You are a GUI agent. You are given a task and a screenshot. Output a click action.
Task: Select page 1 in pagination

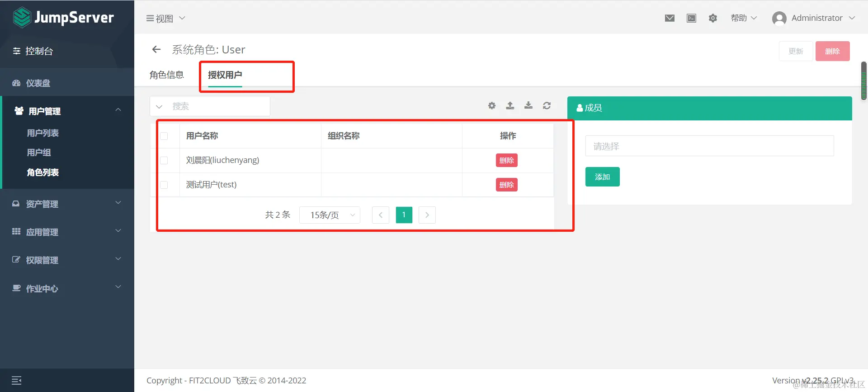[404, 215]
